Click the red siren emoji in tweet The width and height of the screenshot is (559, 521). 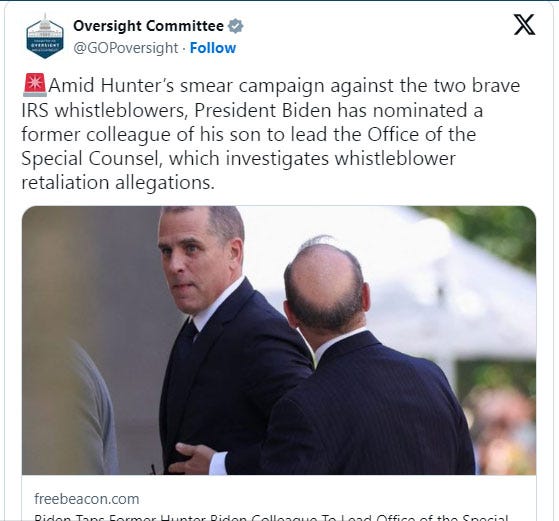point(35,85)
